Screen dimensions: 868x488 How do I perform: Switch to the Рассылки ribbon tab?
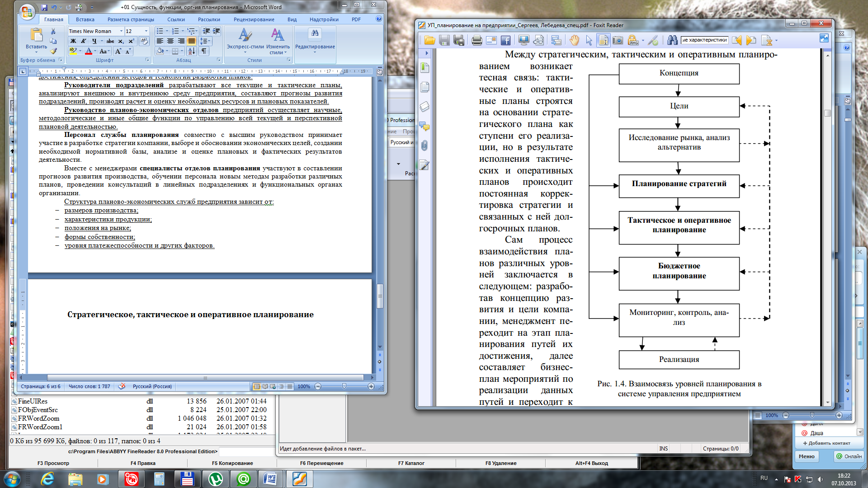pos(209,19)
